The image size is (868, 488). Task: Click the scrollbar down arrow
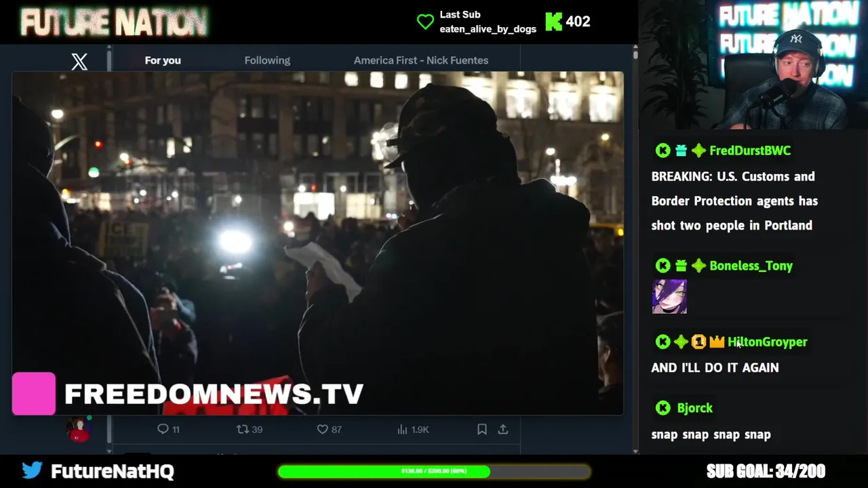635,451
